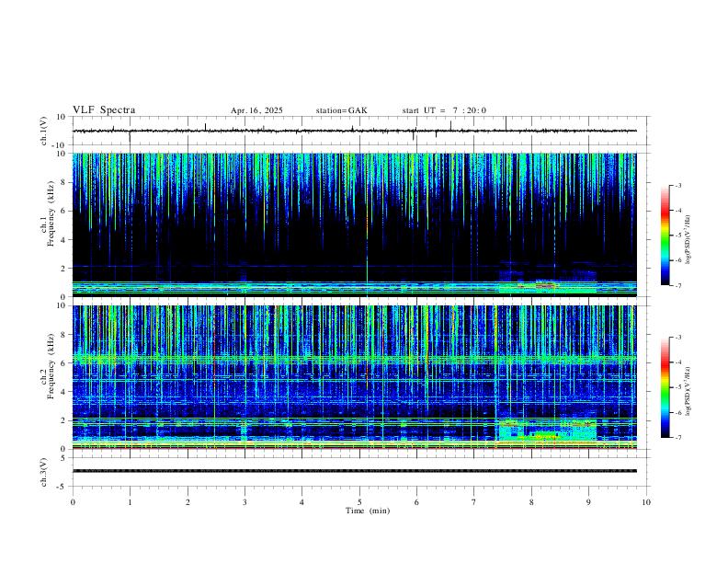
Task: Click the ch.2 spectrogram color scale bar
Action: tap(665, 387)
